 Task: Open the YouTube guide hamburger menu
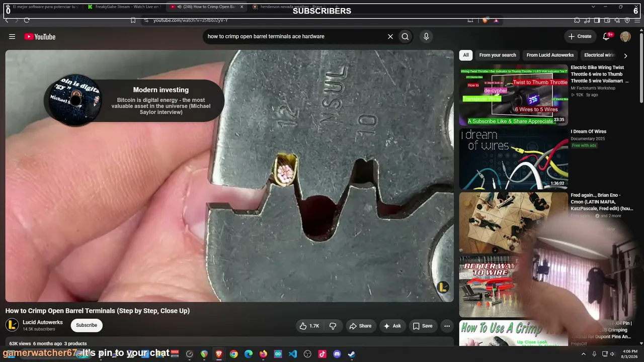click(x=12, y=37)
